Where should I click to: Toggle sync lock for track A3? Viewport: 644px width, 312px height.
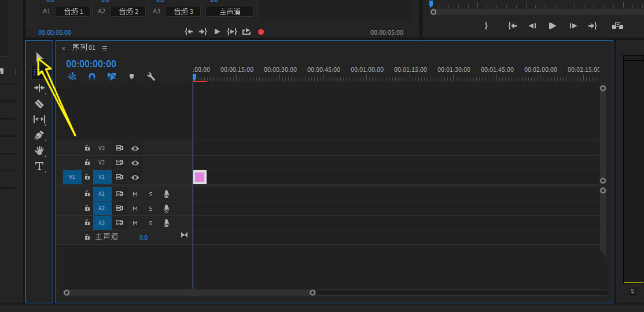tap(120, 222)
